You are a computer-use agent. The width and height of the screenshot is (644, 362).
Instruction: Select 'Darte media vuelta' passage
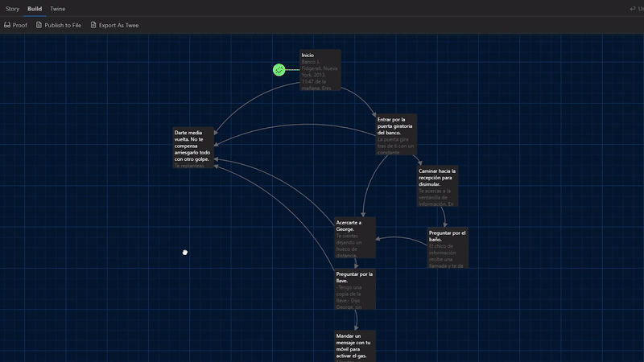coord(194,147)
